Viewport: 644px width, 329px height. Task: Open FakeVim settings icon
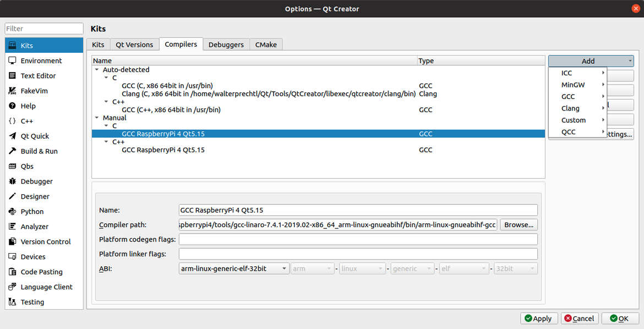coord(12,91)
